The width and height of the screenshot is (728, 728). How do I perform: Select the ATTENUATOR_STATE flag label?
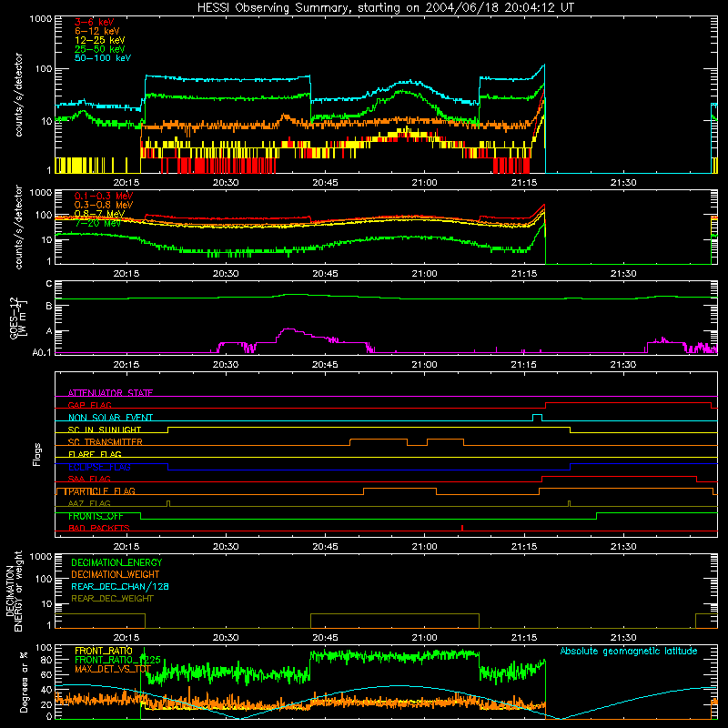point(110,393)
